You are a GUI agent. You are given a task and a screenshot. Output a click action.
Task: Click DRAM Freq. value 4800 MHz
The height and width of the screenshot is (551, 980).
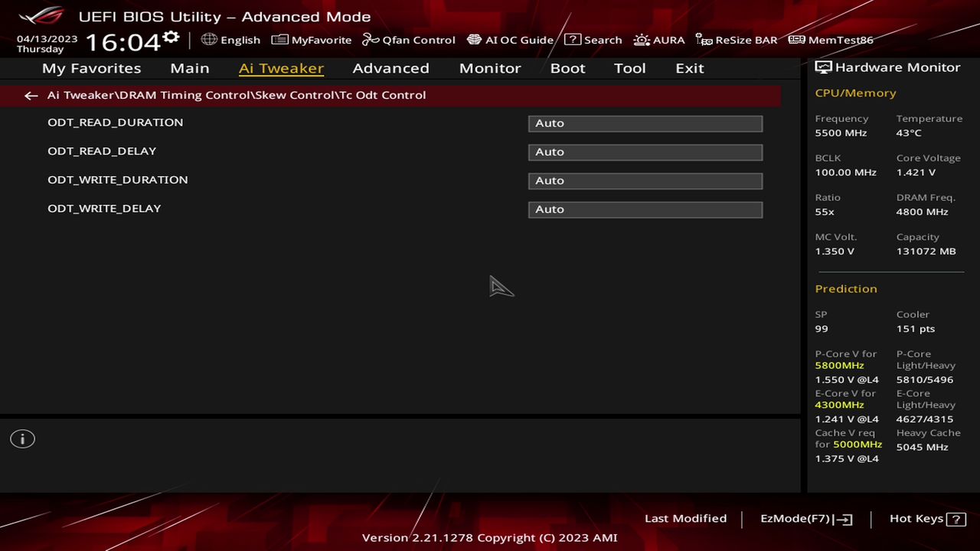click(923, 212)
